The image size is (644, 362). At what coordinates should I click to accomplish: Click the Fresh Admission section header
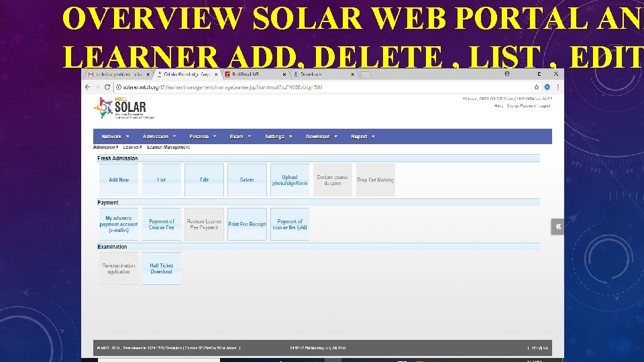click(318, 158)
